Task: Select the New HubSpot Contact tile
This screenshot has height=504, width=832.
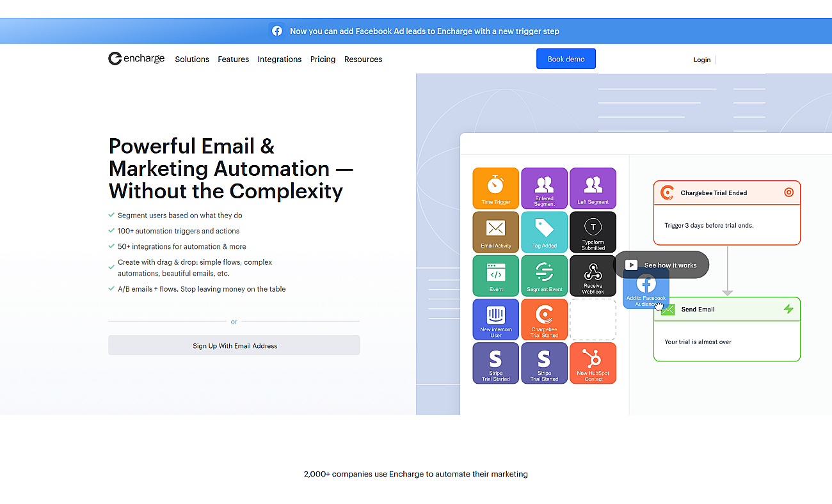Action: (x=593, y=363)
